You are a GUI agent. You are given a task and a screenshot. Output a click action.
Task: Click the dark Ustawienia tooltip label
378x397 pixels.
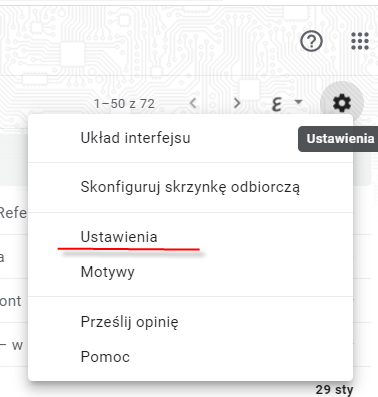coord(340,139)
